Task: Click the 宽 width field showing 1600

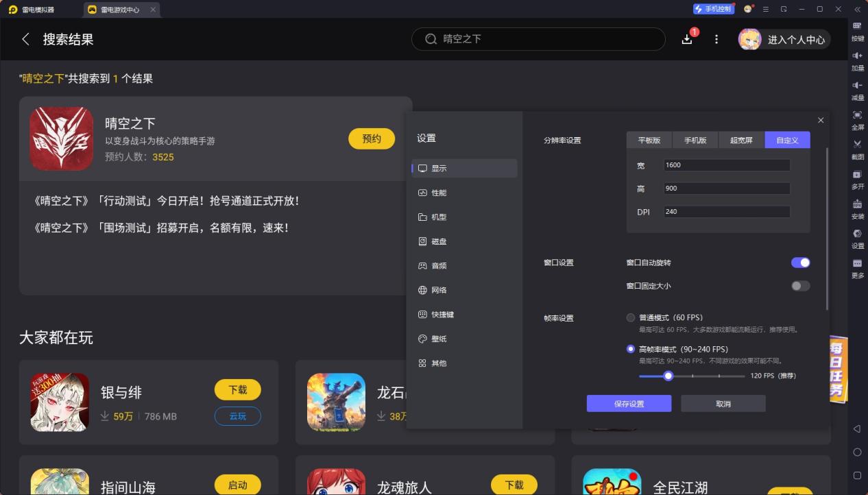Action: (x=727, y=165)
